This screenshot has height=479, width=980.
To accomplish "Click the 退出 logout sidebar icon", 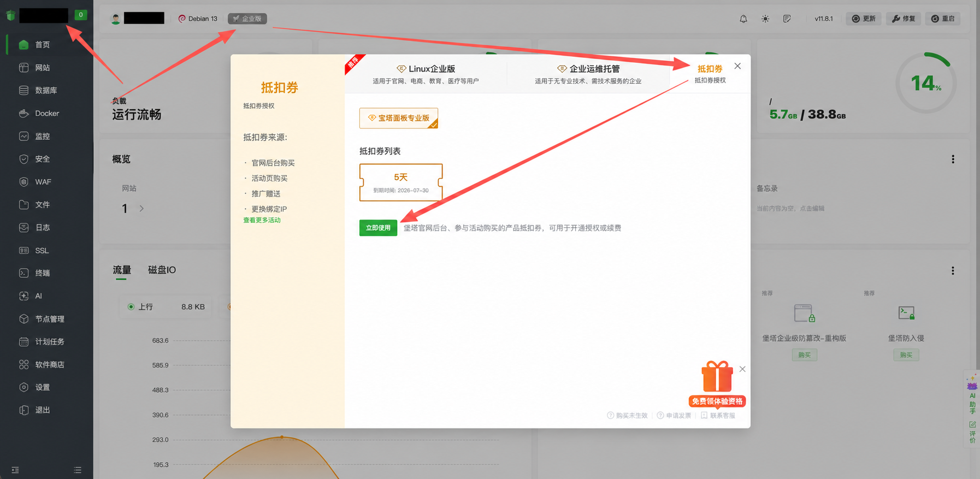I will [23, 410].
